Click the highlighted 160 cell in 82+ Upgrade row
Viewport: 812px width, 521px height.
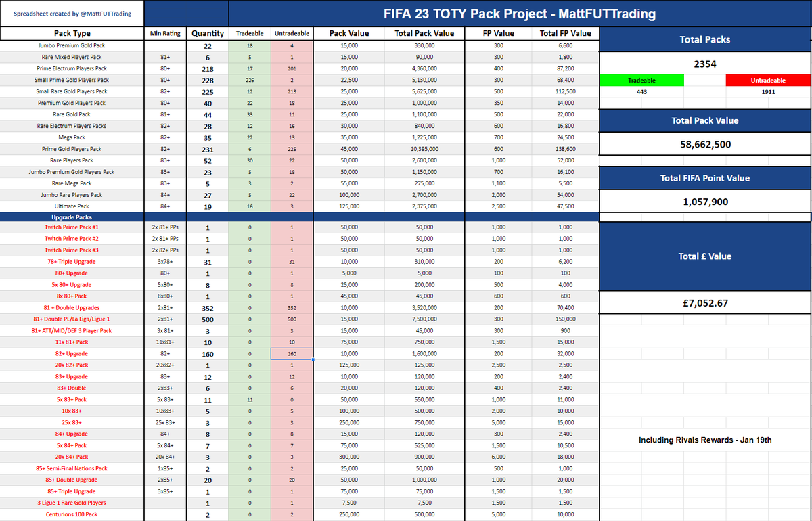coord(292,354)
